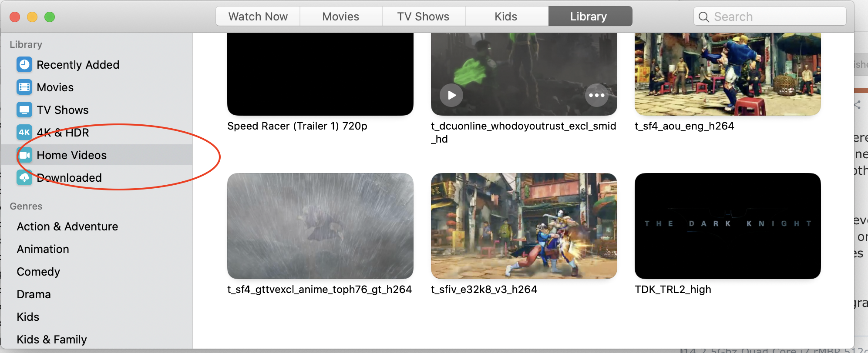Go to the Kids tab
868x353 pixels.
[x=506, y=17]
